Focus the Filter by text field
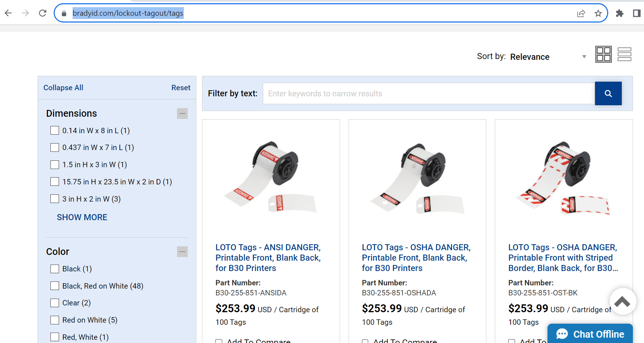This screenshot has height=343, width=644. pos(429,93)
